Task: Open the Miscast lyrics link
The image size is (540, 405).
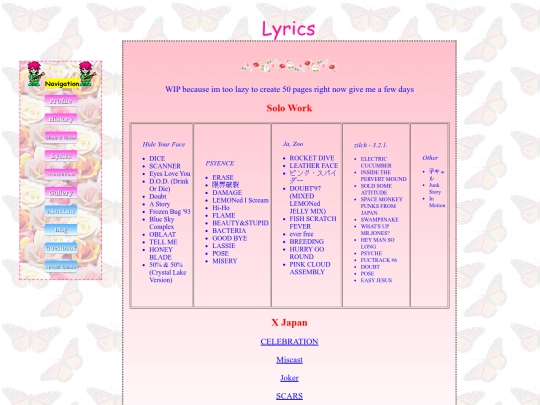Action: [x=289, y=360]
